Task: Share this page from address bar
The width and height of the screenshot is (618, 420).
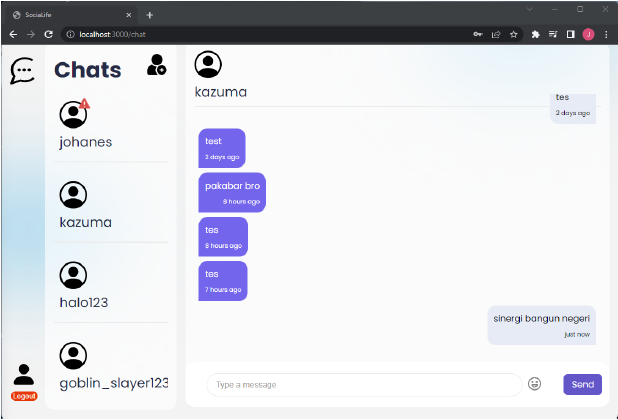Action: click(x=496, y=34)
